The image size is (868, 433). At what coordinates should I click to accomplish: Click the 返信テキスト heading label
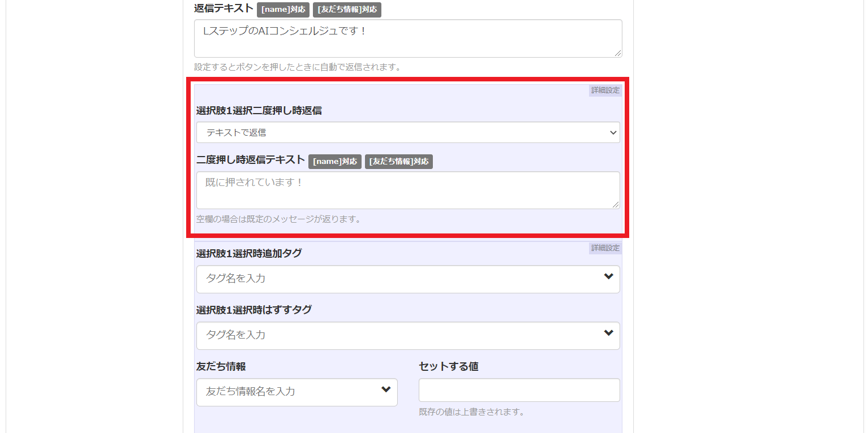point(224,8)
